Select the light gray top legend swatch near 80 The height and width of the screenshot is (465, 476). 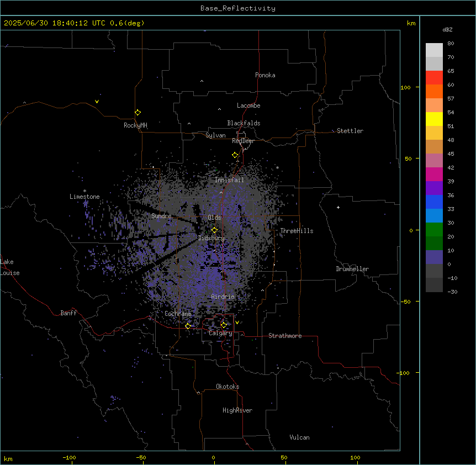point(434,50)
